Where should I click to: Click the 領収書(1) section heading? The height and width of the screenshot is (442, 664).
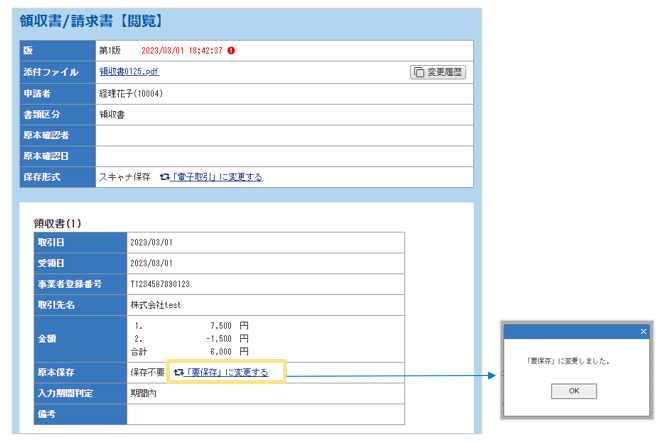[58, 222]
